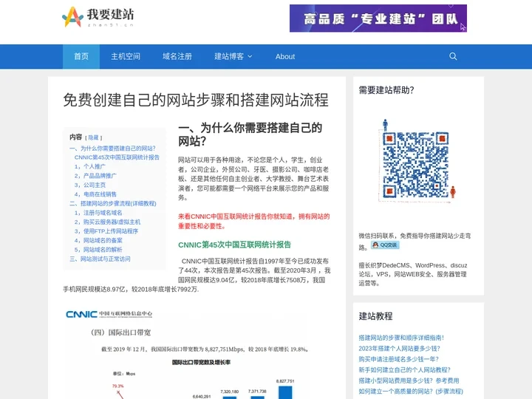Viewport: 532px width, 399px height.
Task: Jump to CNNIC第45次中国互联网统计报告 in contents list
Action: 117,157
